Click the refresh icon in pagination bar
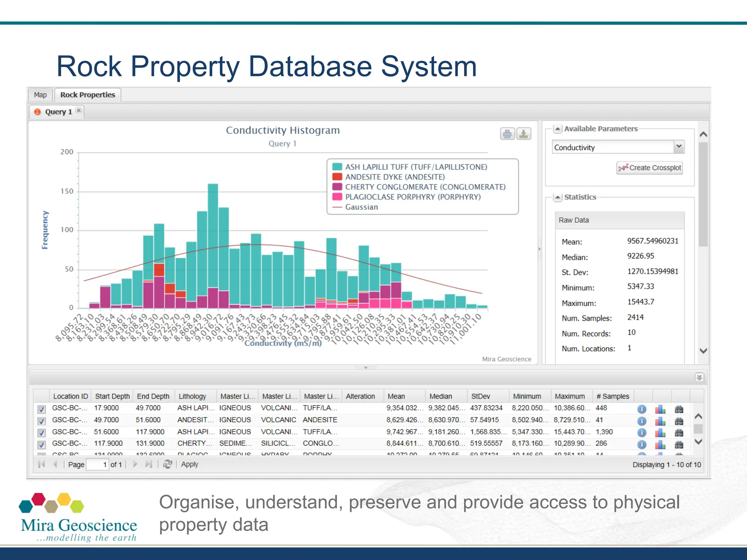The height and width of the screenshot is (560, 747). (x=167, y=464)
